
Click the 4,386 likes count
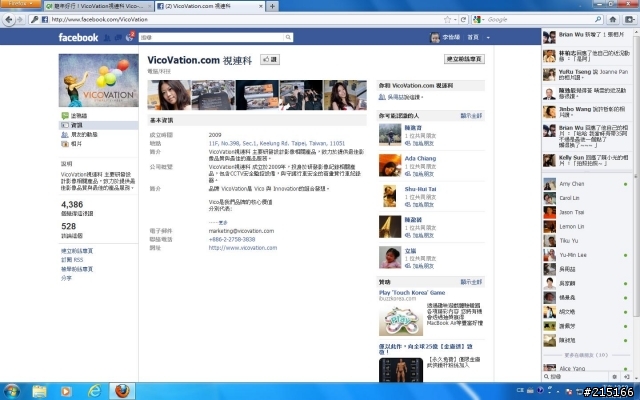pos(72,204)
